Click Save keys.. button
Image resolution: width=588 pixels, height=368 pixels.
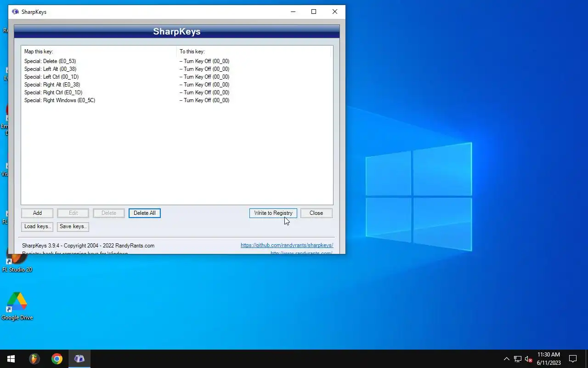[73, 226]
